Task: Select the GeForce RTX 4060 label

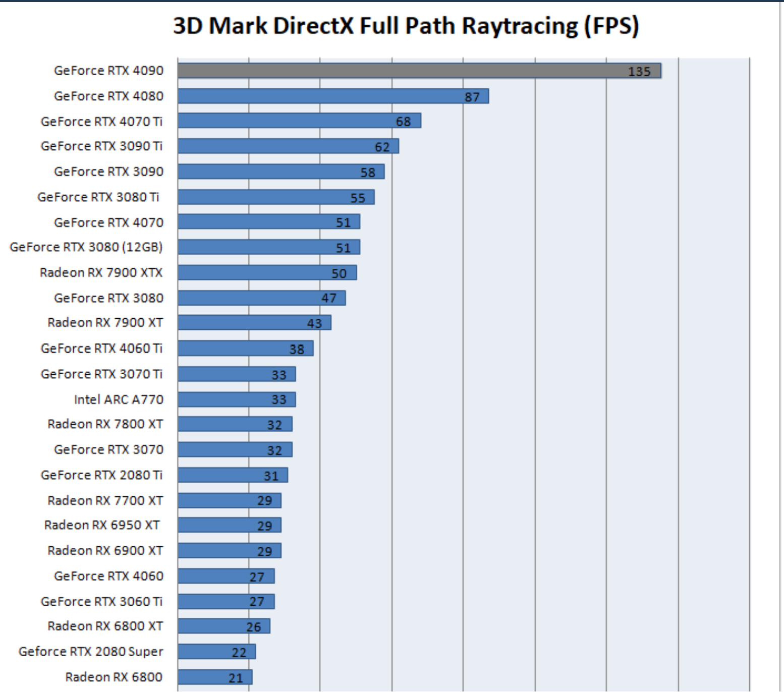Action: click(108, 576)
